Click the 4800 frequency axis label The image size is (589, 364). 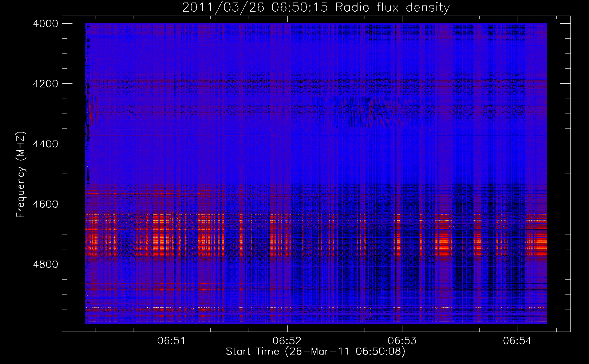46,264
